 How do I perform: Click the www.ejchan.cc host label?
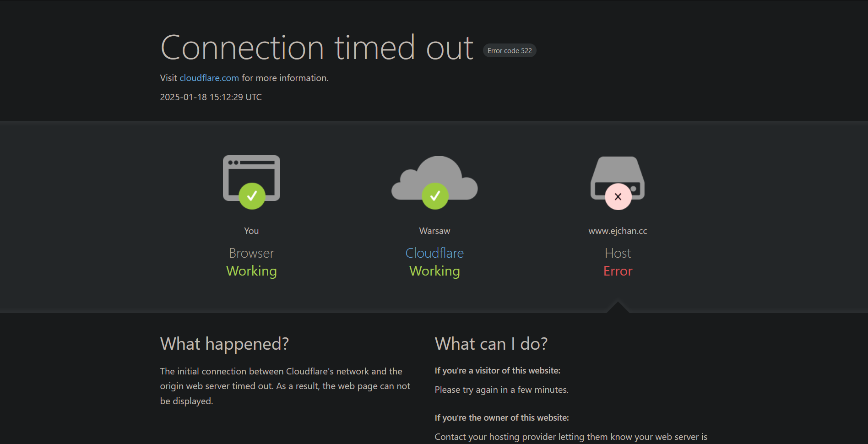pos(618,231)
